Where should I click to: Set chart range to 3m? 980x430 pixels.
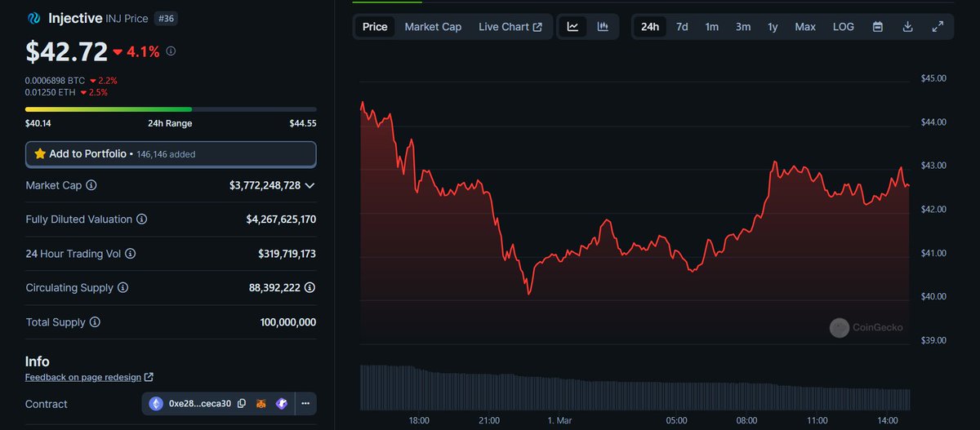[743, 27]
